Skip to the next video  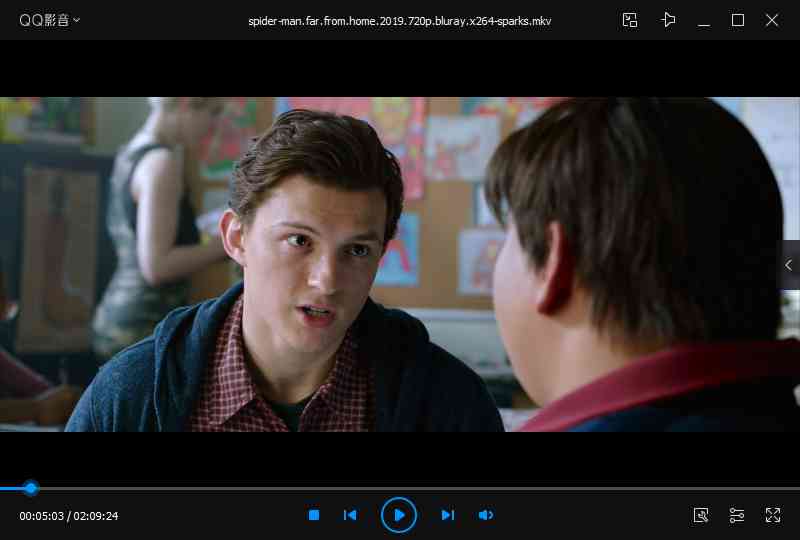(447, 515)
